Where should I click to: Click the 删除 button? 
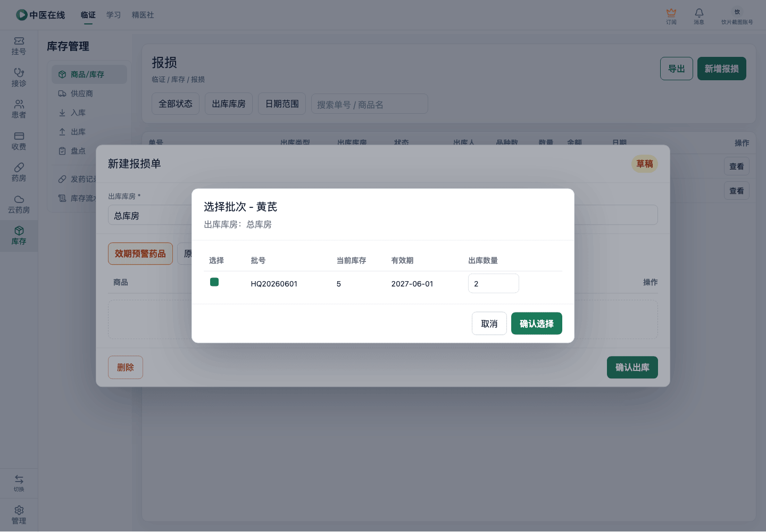(126, 367)
